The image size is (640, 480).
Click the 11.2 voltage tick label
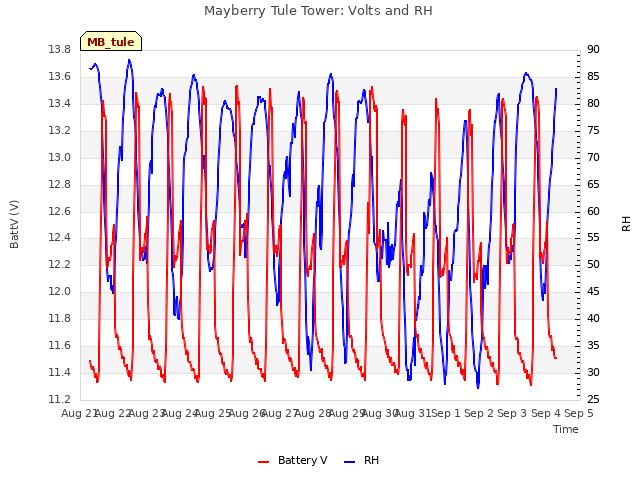pos(60,400)
